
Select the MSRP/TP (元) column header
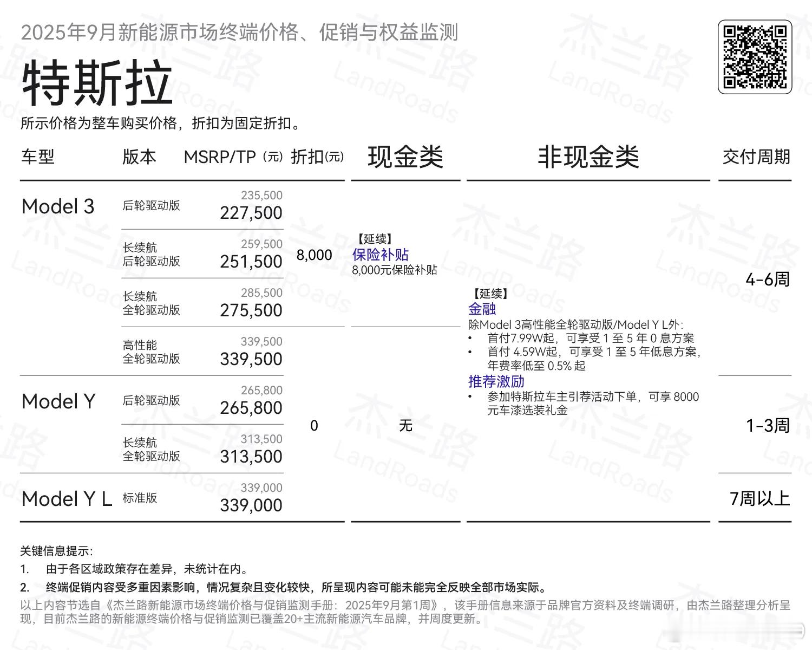pyautogui.click(x=233, y=157)
